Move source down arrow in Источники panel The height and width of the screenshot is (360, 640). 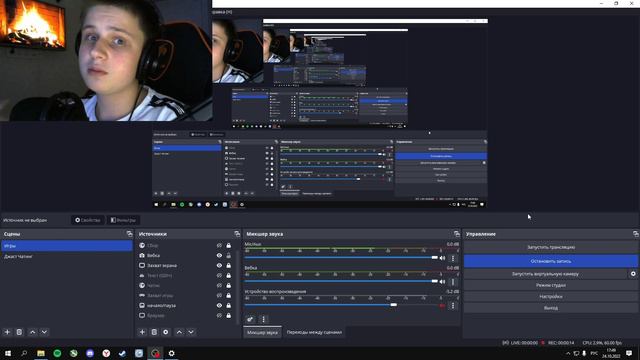[191, 332]
